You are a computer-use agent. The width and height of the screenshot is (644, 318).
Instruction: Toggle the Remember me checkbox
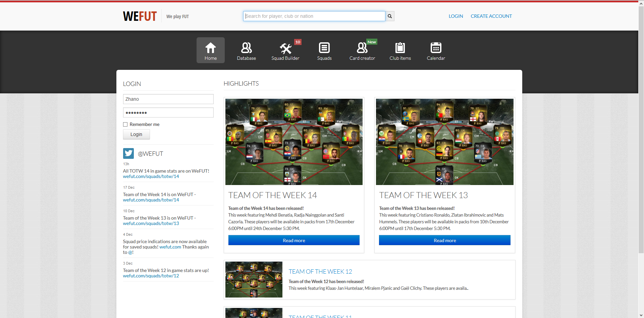[x=125, y=125]
